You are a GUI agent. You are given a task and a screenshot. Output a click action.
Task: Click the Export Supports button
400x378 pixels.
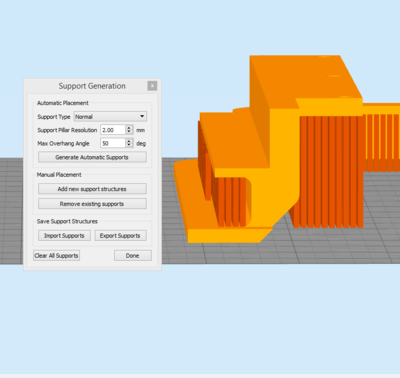point(120,236)
